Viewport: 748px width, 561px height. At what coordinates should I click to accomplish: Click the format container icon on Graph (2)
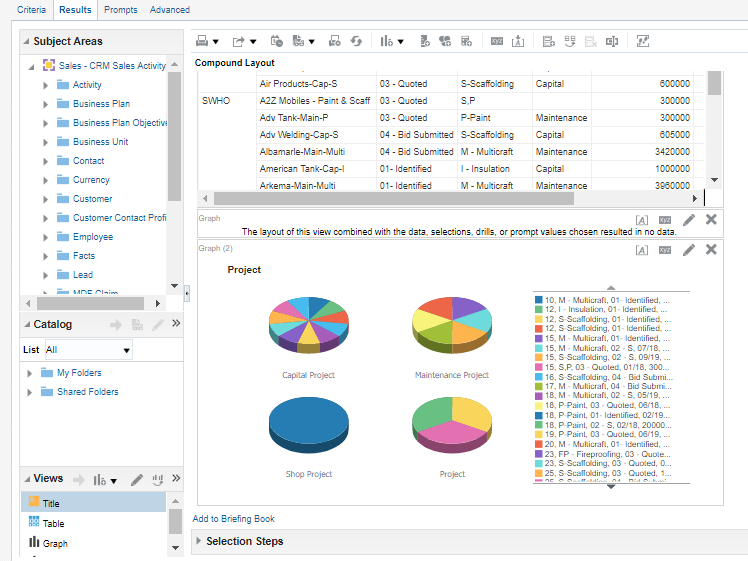click(642, 249)
